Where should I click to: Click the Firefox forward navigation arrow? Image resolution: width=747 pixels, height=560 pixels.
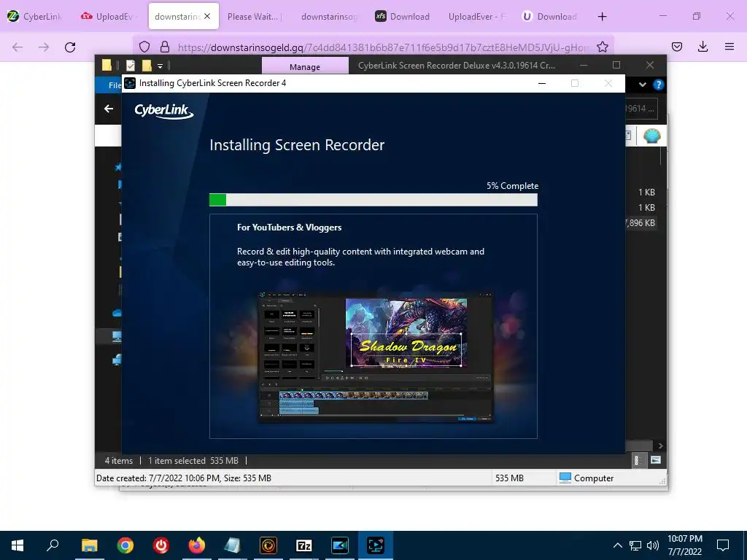pyautogui.click(x=44, y=47)
